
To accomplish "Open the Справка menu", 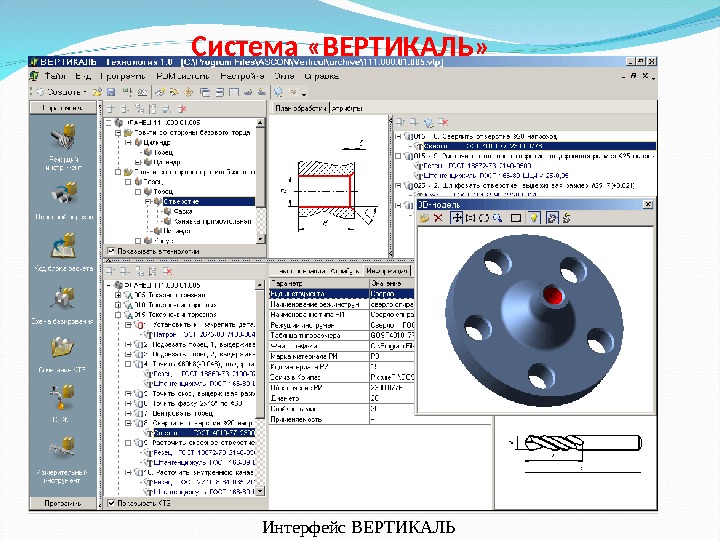I will coord(321,76).
